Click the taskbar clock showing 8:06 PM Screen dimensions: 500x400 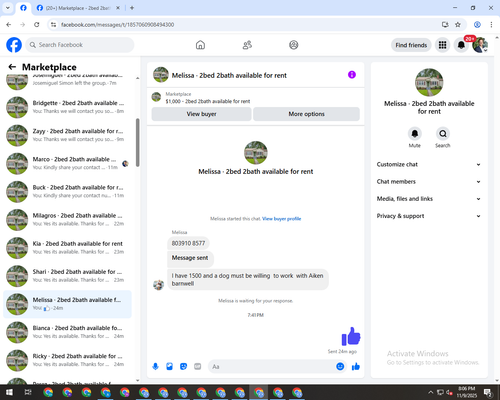[466, 392]
